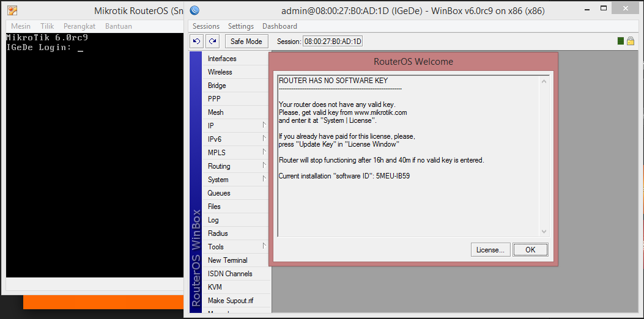Select Make Supout.rif in sidebar
The image size is (644, 319).
236,301
